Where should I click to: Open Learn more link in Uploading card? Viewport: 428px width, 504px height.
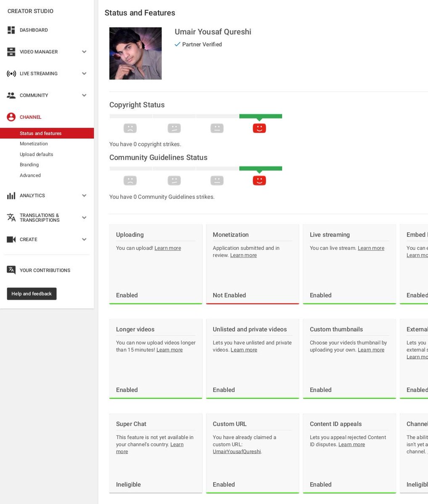168,248
